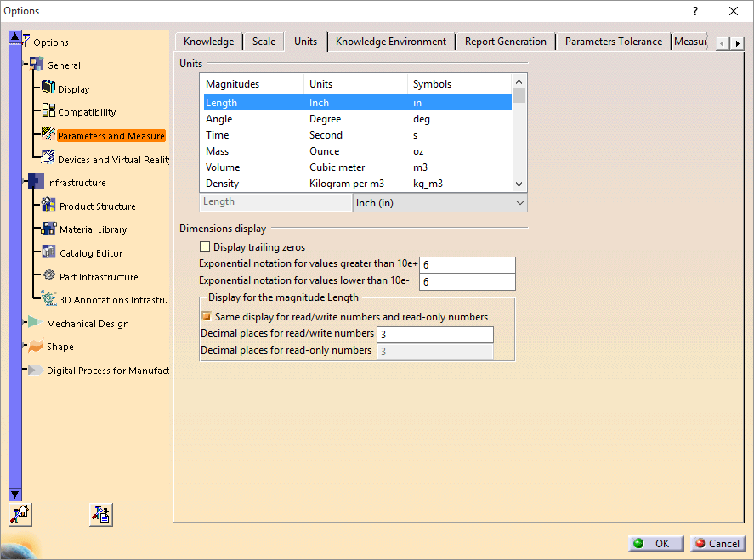
Task: Select the Part Infrastructure gear icon
Action: point(47,275)
